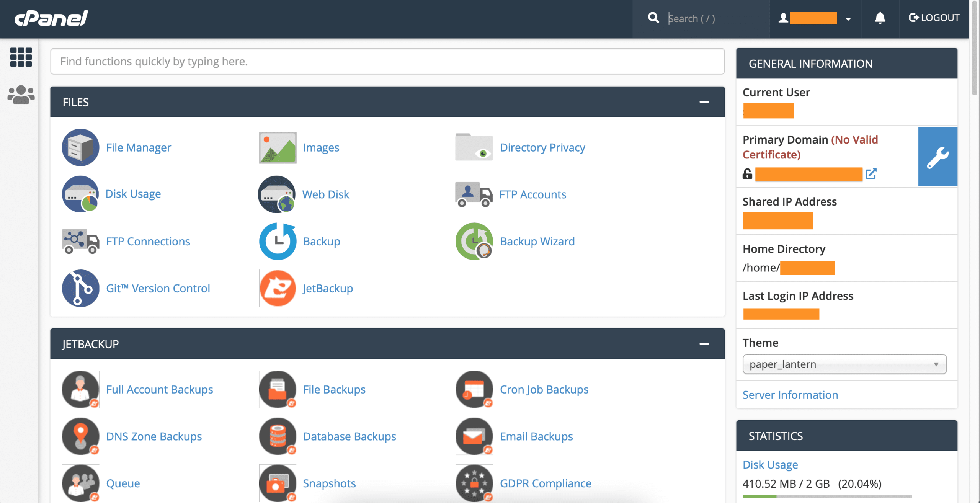Image resolution: width=980 pixels, height=503 pixels.
Task: Click the Backup Wizard icon
Action: point(474,241)
